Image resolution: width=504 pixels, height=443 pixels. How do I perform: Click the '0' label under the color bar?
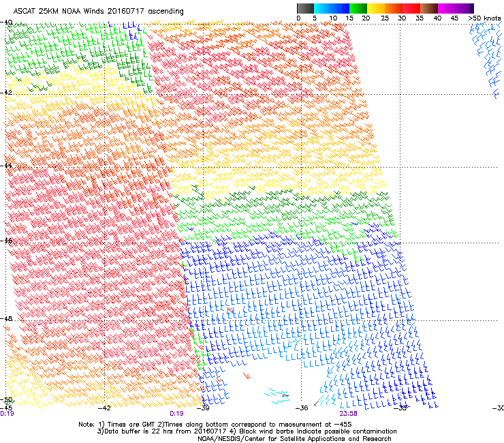(x=298, y=18)
